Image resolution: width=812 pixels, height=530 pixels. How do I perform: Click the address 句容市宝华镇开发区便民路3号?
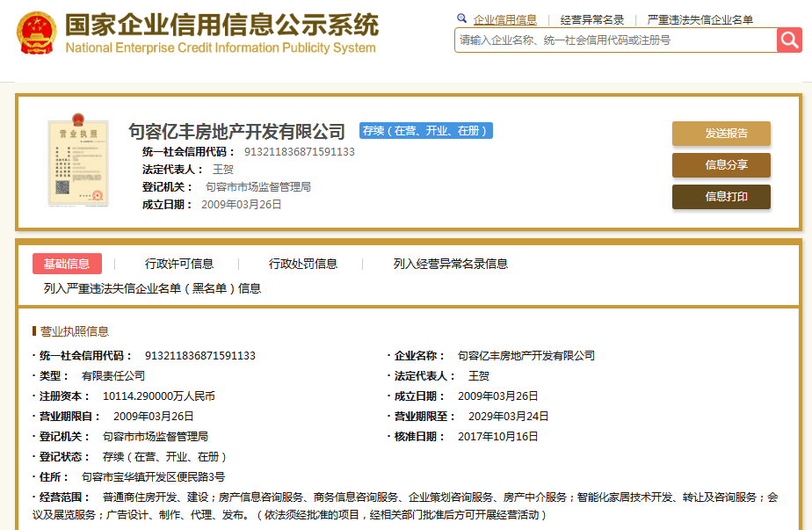pos(153,476)
